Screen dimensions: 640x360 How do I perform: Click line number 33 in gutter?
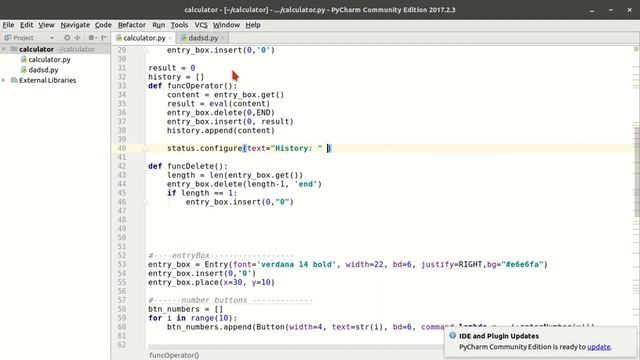(x=122, y=86)
